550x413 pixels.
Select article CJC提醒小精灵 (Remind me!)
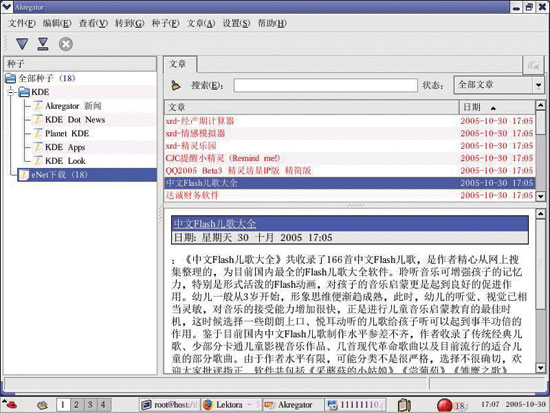point(350,158)
